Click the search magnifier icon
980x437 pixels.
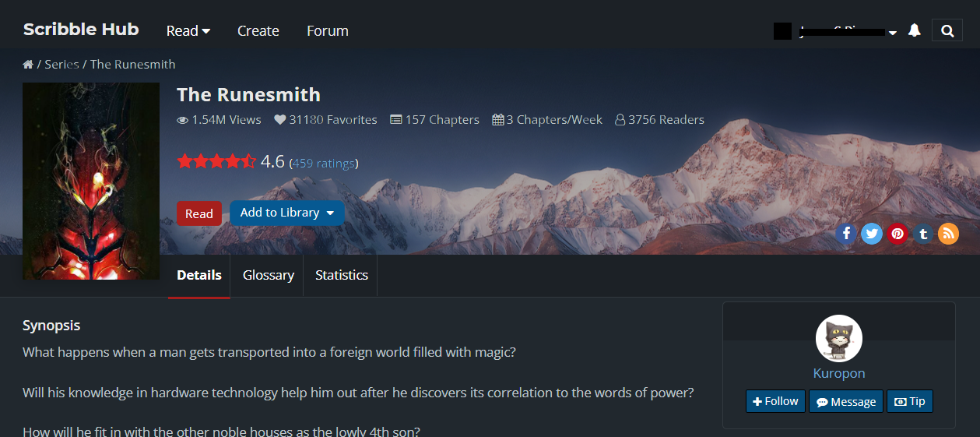pyautogui.click(x=947, y=31)
